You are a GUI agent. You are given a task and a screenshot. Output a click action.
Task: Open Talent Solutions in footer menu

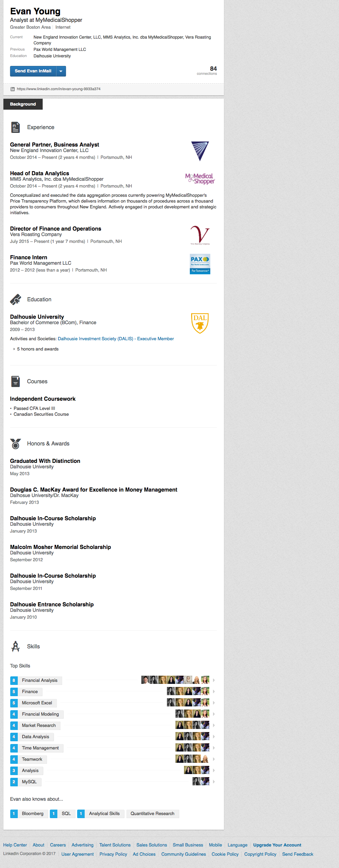click(x=115, y=845)
